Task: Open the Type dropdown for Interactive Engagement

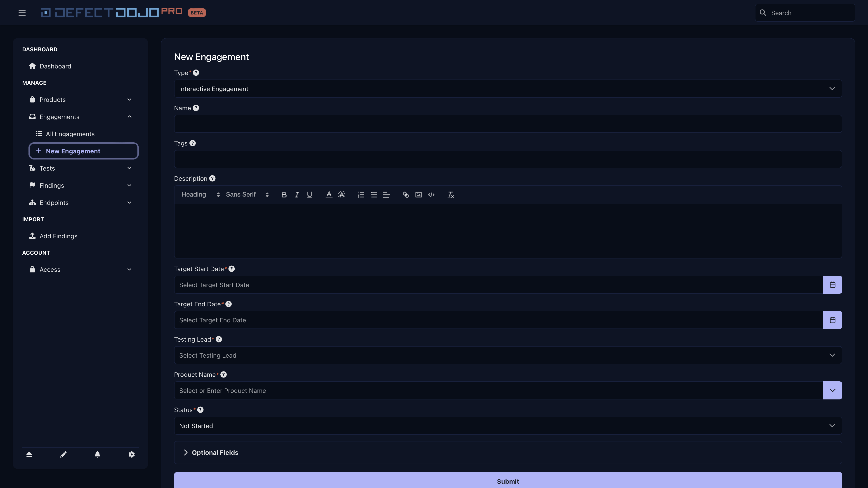Action: pyautogui.click(x=832, y=89)
